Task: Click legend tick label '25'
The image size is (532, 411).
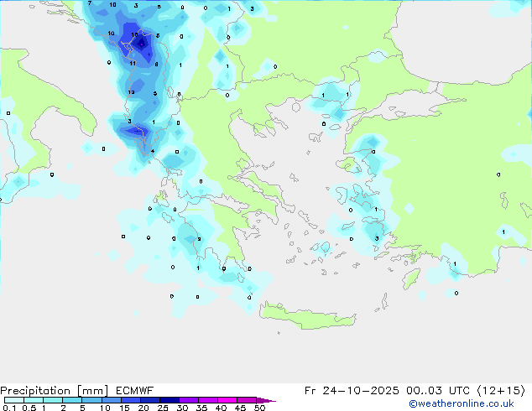Action: [163, 408]
